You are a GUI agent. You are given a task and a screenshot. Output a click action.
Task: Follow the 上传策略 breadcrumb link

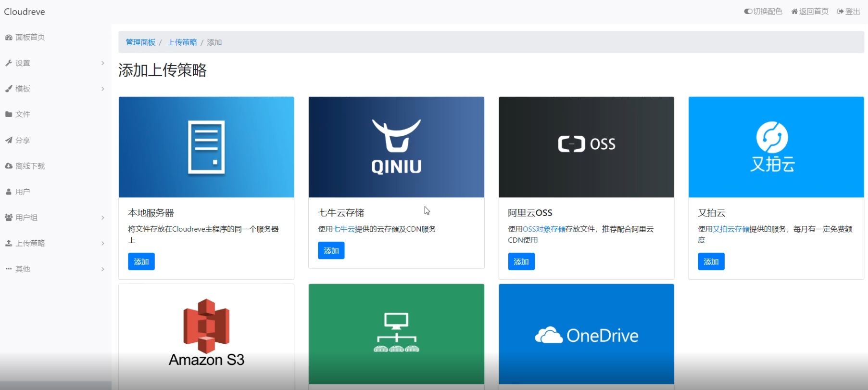[182, 42]
